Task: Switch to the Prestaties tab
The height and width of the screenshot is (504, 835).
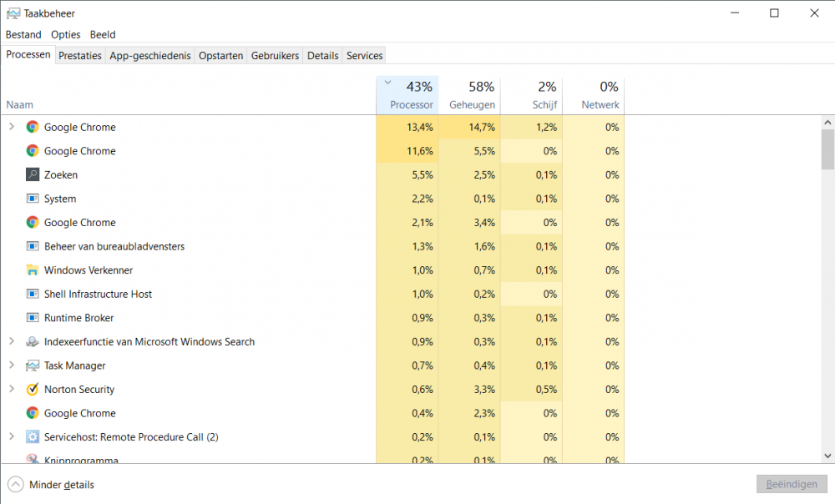Action: click(x=80, y=56)
